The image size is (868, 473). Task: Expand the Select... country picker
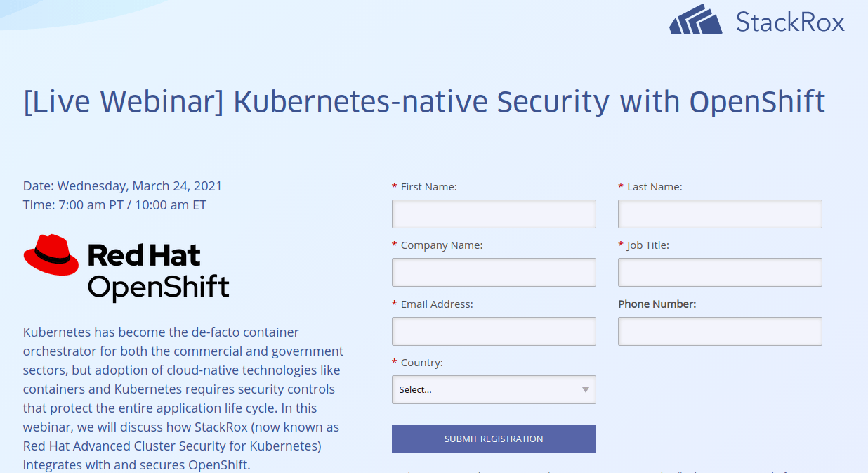[494, 389]
